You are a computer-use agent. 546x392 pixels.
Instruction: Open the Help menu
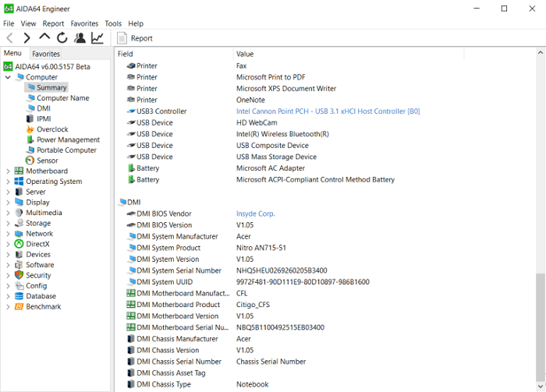pos(136,23)
